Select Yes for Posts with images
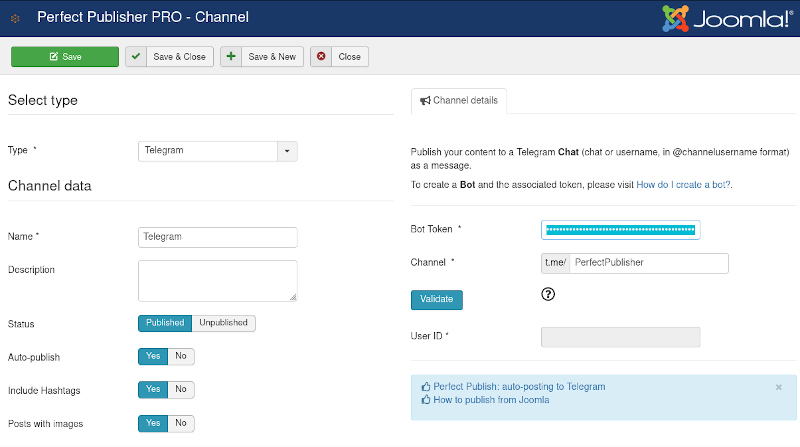800x447 pixels. pyautogui.click(x=153, y=423)
